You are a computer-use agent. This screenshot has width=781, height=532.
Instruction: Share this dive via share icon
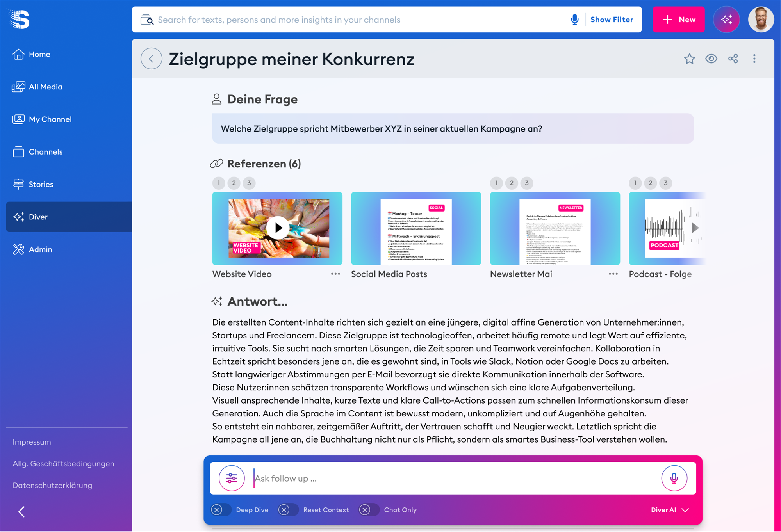click(x=733, y=59)
